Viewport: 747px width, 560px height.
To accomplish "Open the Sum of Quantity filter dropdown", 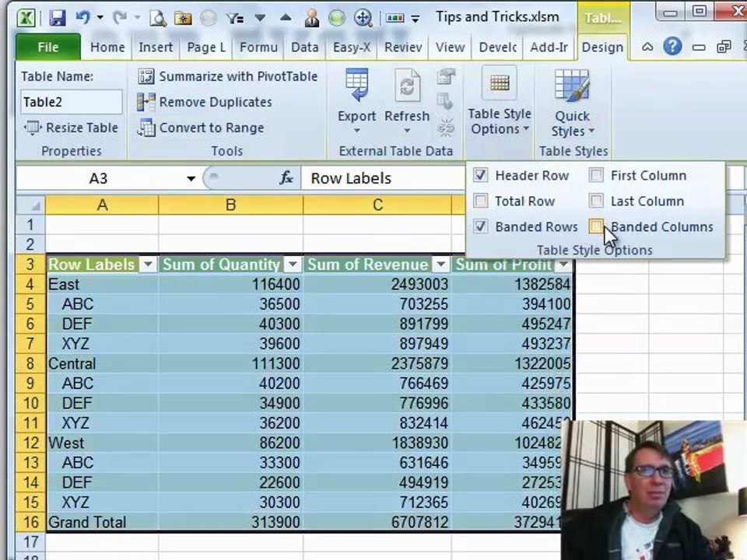I will (x=293, y=264).
